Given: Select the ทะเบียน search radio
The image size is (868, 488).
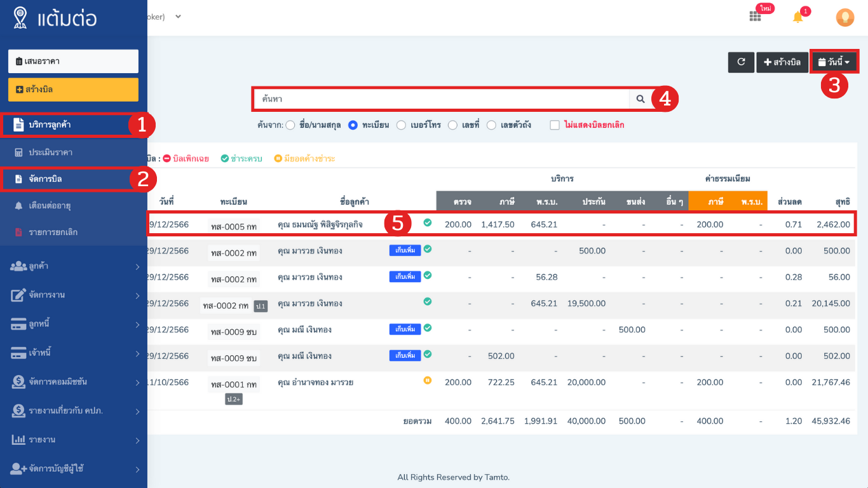Looking at the screenshot, I should (x=353, y=125).
